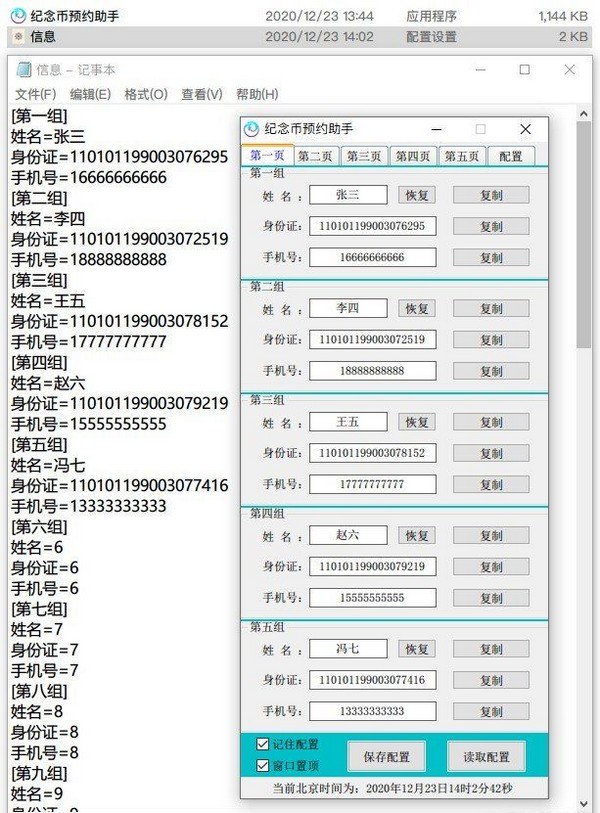Copy phone number 17777777777 using 复制

pos(490,485)
